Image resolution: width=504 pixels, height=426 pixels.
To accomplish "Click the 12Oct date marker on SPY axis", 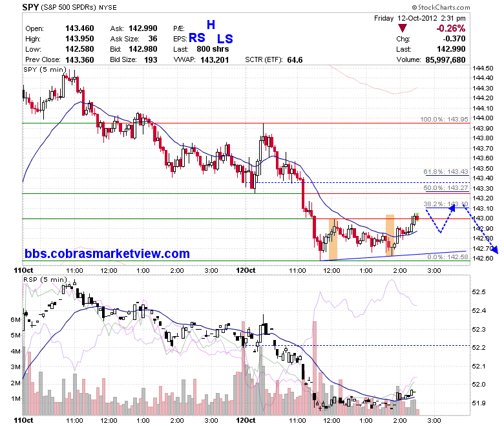I will pyautogui.click(x=246, y=270).
